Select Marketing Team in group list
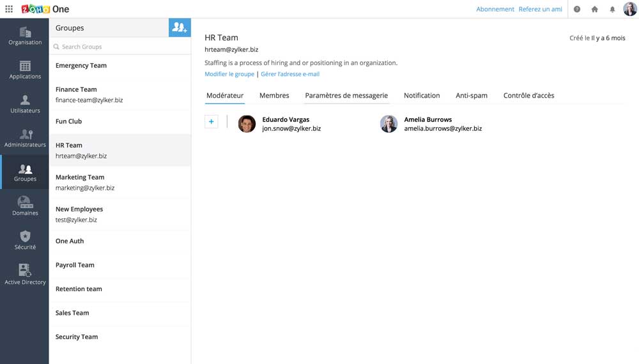The width and height of the screenshot is (639, 364). (x=80, y=178)
